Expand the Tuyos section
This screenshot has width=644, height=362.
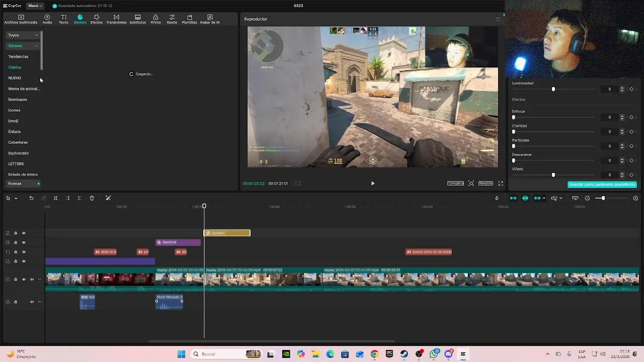(x=23, y=35)
